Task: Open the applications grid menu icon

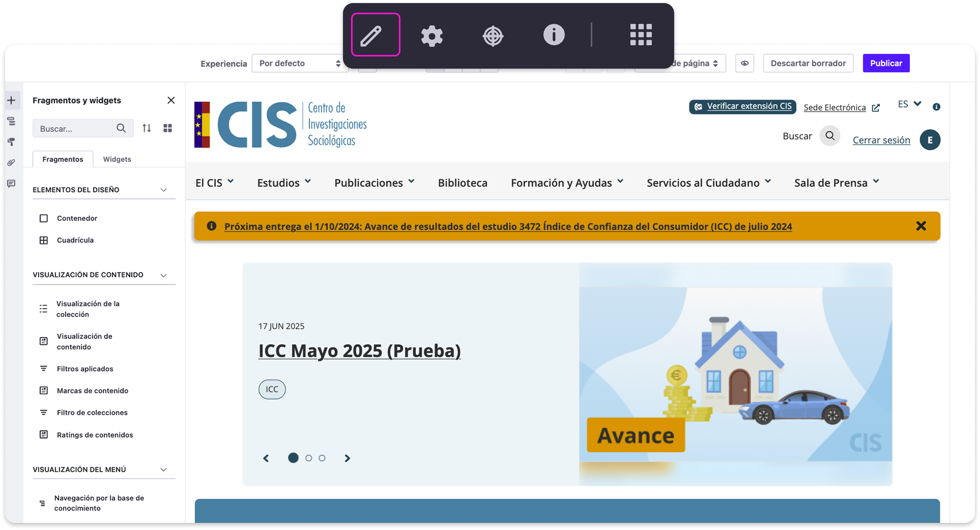Action: pyautogui.click(x=641, y=35)
